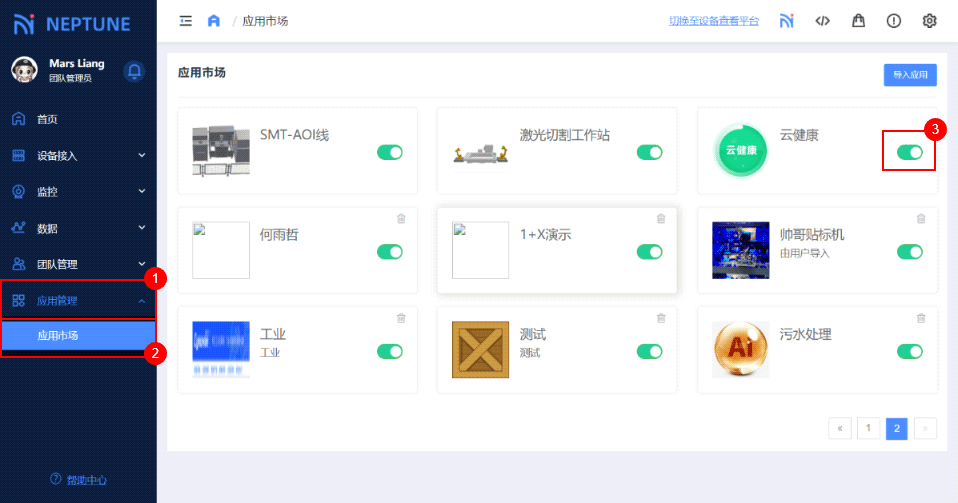
Task: Click the home breadcrumb icon
Action: [x=213, y=21]
